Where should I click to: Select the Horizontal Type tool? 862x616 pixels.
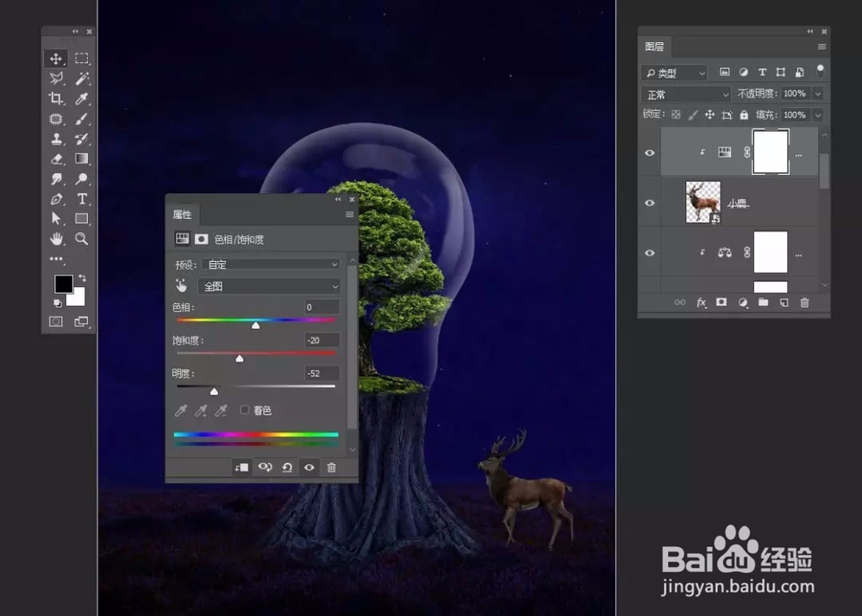tap(82, 199)
